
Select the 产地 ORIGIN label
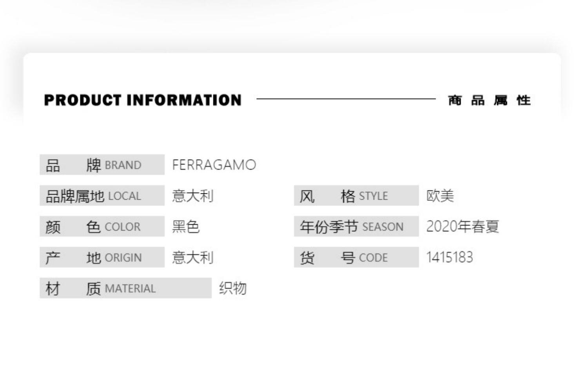pos(102,257)
